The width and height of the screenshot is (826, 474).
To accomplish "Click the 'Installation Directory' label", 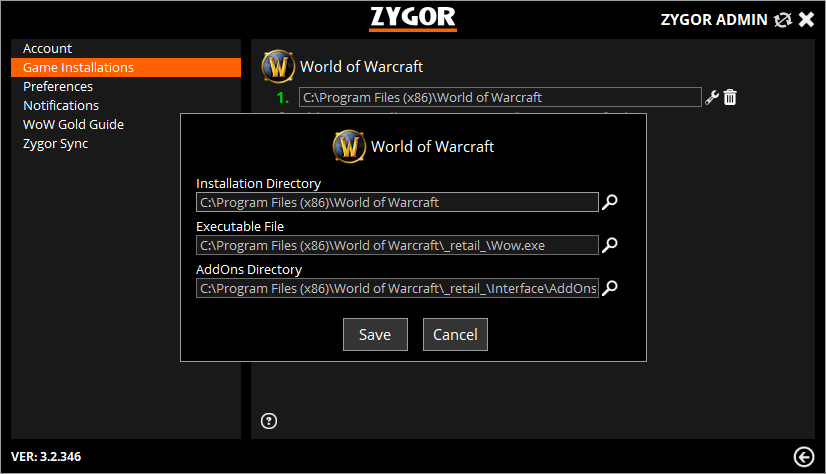I will pyautogui.click(x=258, y=183).
